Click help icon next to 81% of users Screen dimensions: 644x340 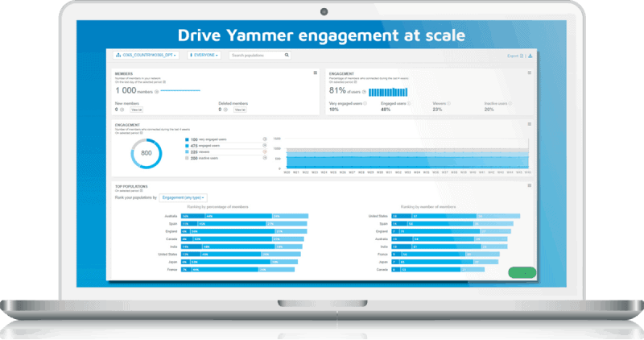click(364, 92)
